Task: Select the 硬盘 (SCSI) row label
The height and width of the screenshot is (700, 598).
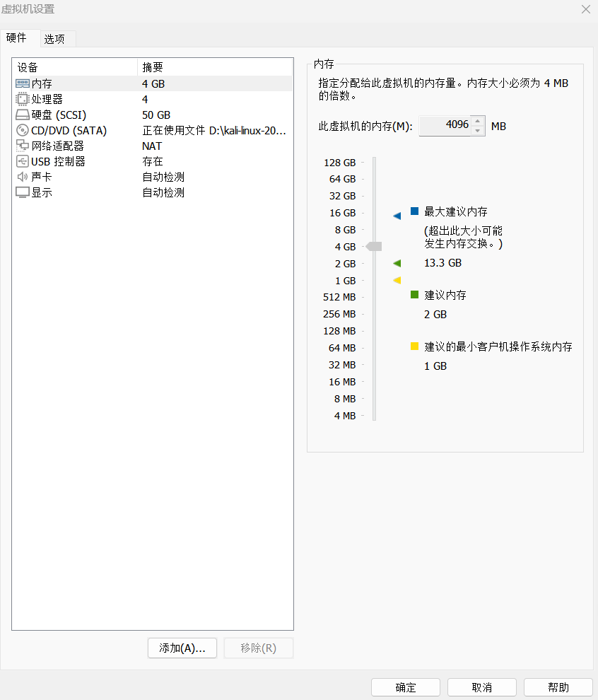Action: coord(59,115)
